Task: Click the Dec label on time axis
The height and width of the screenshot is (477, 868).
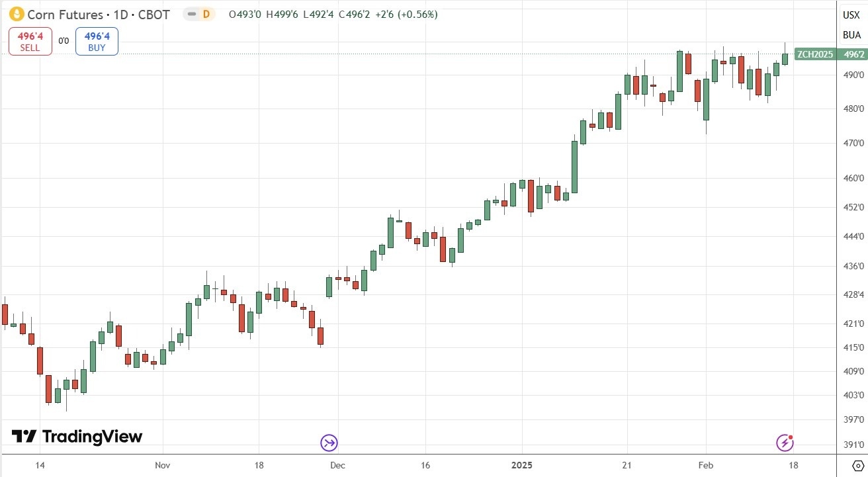Action: pyautogui.click(x=337, y=465)
